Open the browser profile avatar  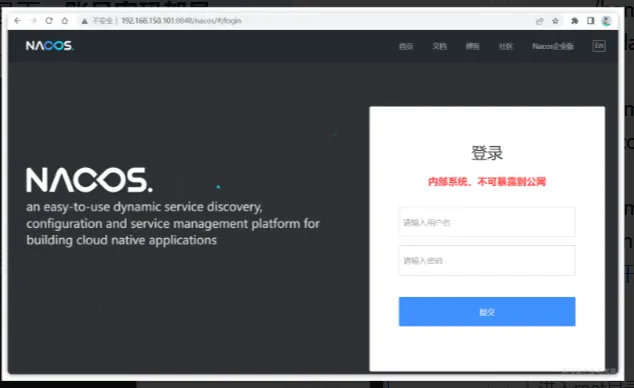(606, 21)
